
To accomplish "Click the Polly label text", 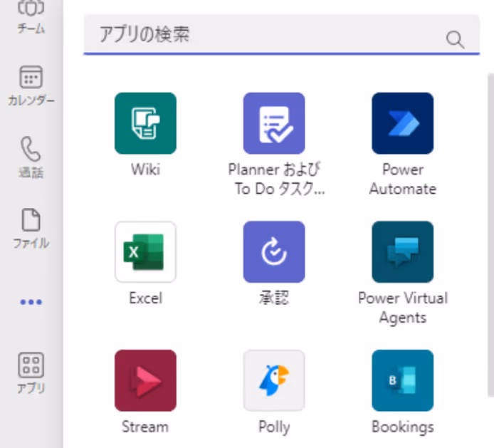I will (274, 427).
